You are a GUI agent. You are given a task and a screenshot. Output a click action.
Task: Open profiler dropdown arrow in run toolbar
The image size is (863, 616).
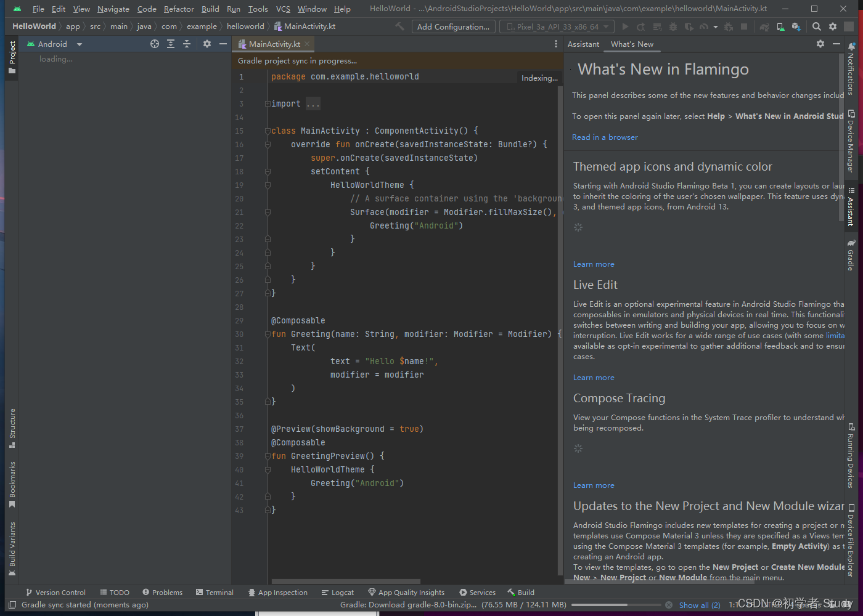point(715,26)
